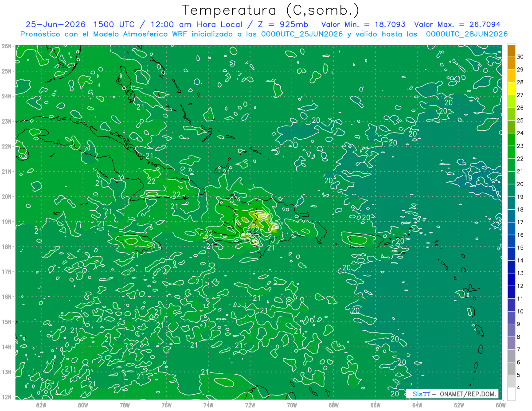Viewport: 532px width, 411px height.
Task: Select the 'Z = 925mb' level text
Action: (x=283, y=24)
